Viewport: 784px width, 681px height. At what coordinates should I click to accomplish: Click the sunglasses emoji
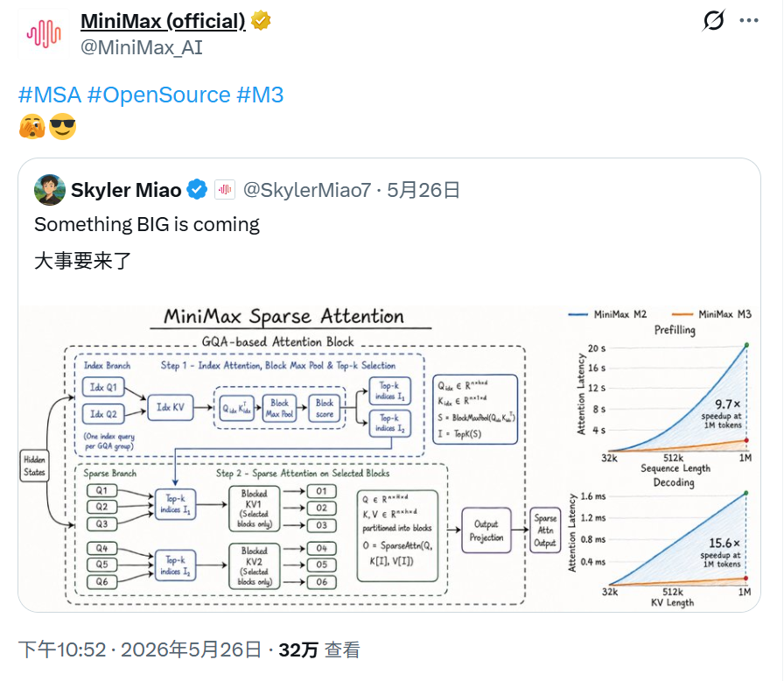62,127
